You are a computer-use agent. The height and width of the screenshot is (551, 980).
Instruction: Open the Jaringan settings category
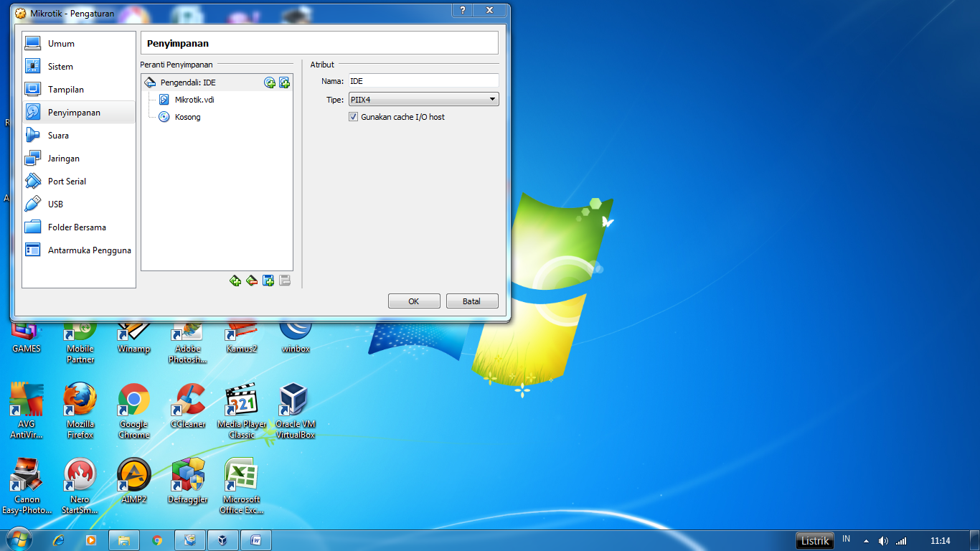pyautogui.click(x=79, y=159)
